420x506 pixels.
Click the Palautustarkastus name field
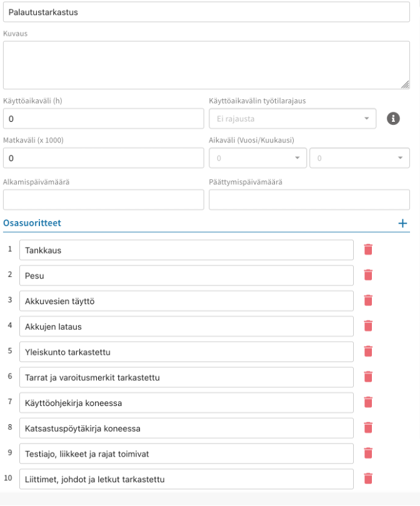(x=206, y=12)
